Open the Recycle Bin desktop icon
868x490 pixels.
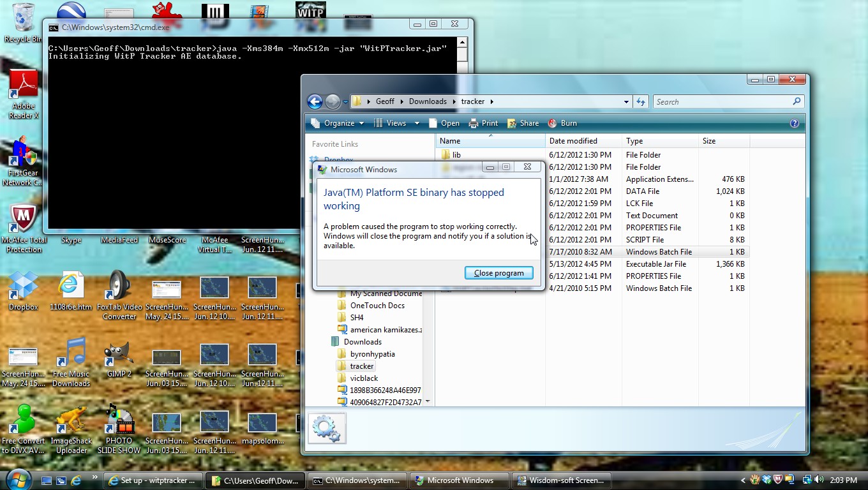point(23,22)
